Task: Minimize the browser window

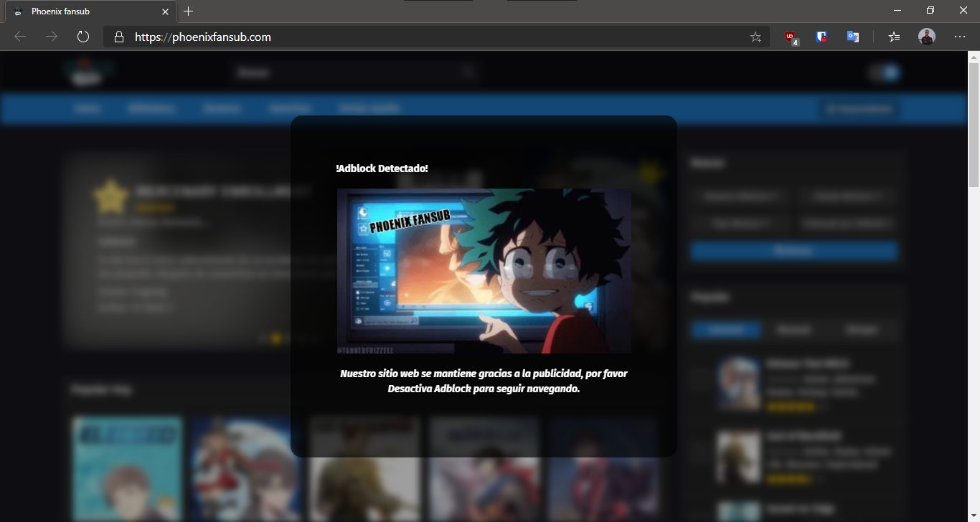Action: tap(897, 10)
